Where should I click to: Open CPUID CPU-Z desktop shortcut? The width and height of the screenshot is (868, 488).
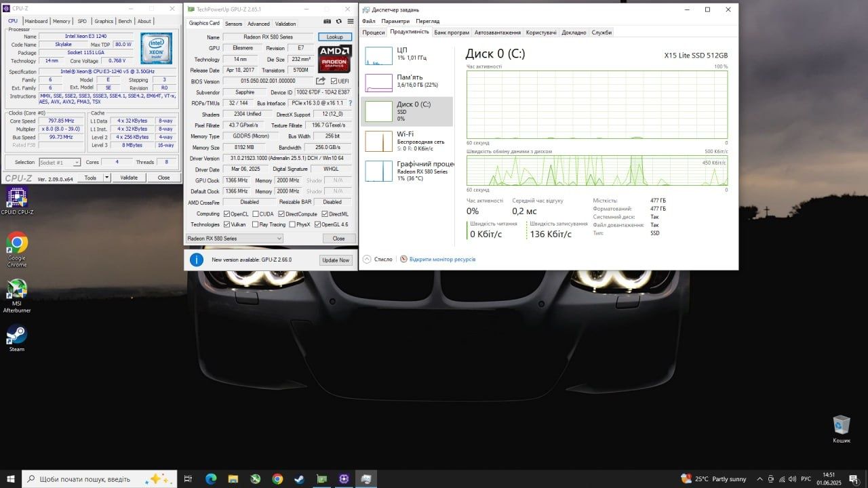point(17,201)
